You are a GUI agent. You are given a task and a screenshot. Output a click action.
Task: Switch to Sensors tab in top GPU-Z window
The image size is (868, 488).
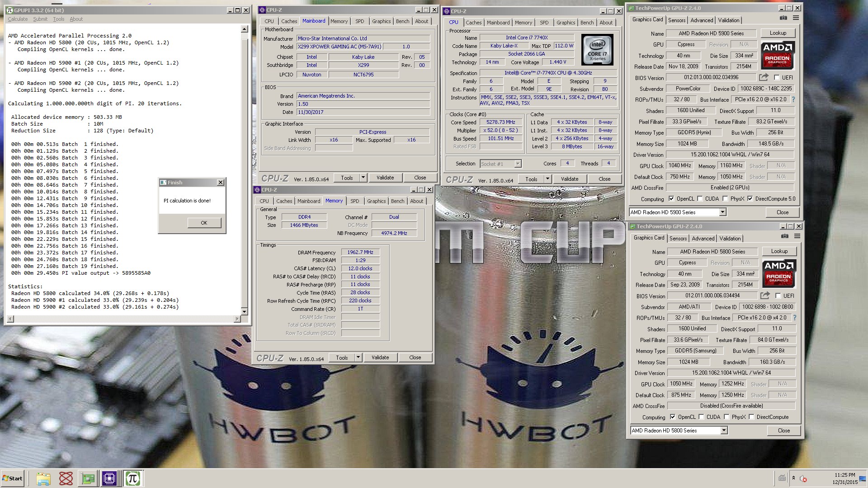pyautogui.click(x=677, y=20)
